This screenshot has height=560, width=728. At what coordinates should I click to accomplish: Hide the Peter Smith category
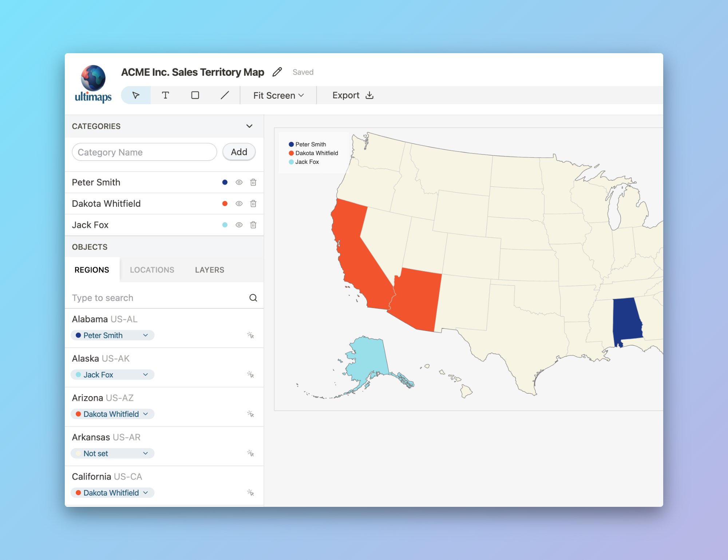coord(239,182)
